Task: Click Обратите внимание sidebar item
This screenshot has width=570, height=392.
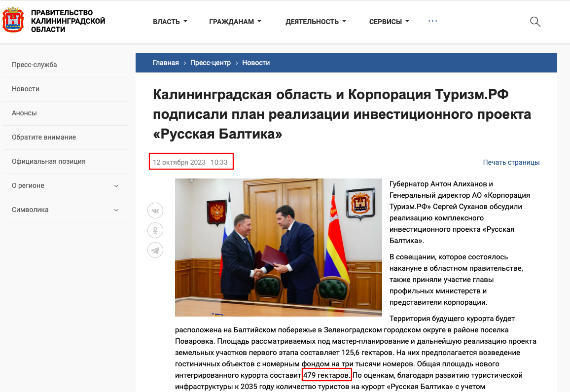Action: (x=66, y=137)
